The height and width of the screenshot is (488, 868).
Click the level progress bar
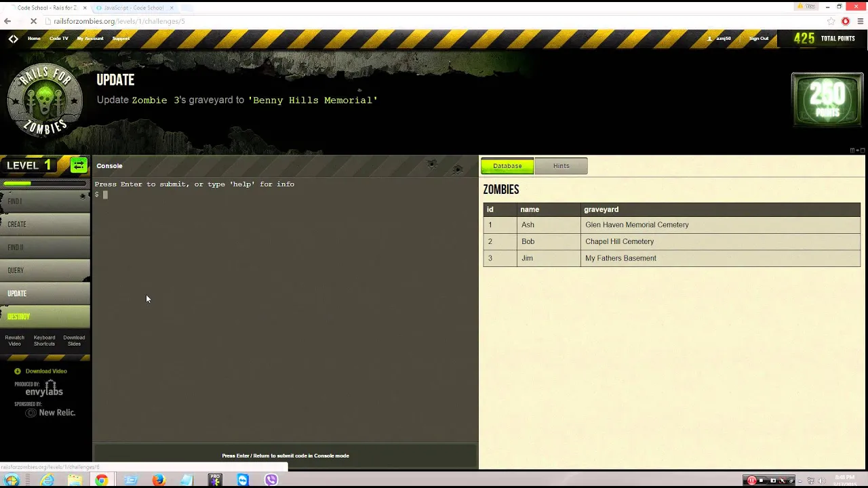[x=45, y=183]
